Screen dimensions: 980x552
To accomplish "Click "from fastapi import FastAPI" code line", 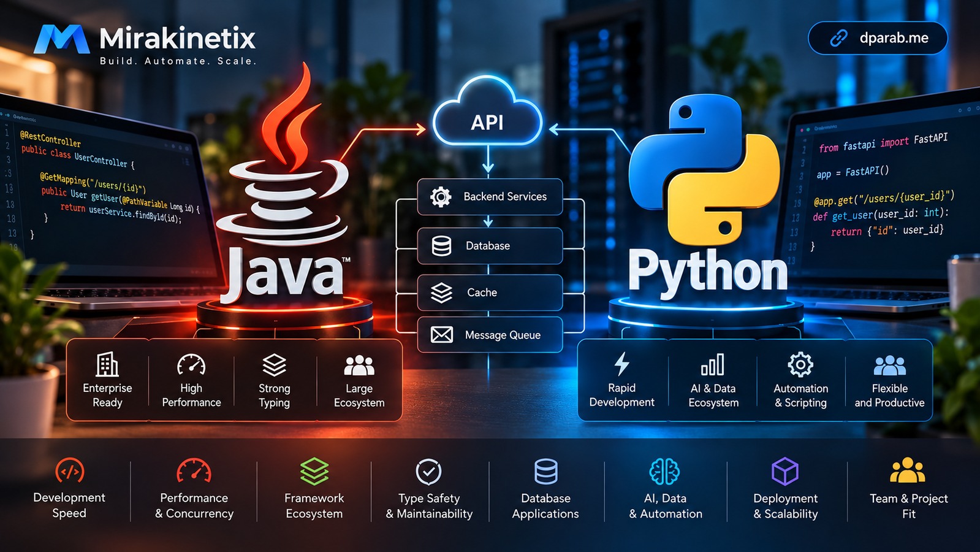I will tap(883, 143).
